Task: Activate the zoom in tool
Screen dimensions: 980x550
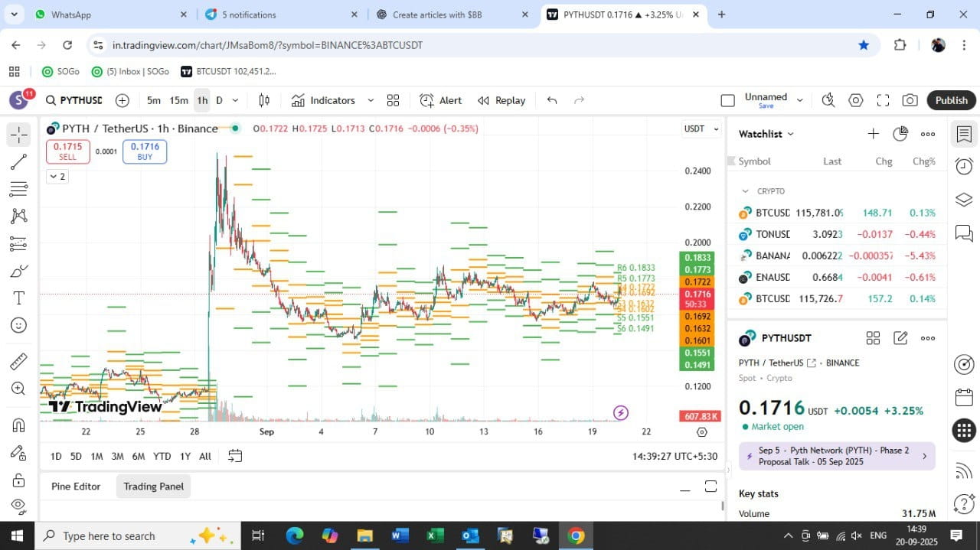Action: click(x=19, y=389)
